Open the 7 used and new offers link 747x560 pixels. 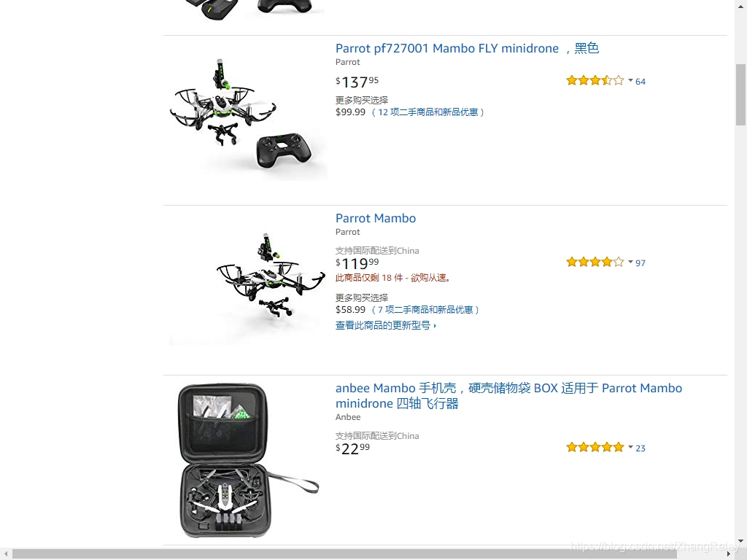pyautogui.click(x=425, y=309)
